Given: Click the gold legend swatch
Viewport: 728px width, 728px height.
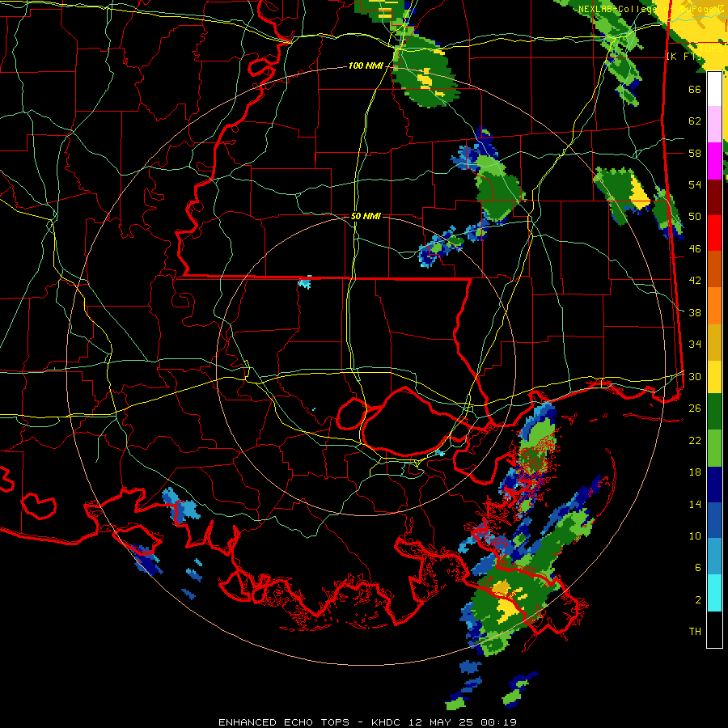Looking at the screenshot, I should tap(714, 342).
